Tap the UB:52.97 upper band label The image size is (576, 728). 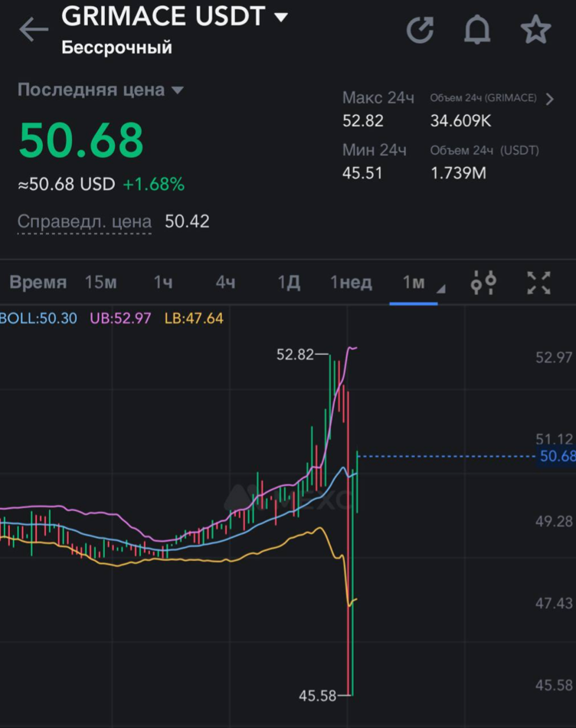(121, 319)
